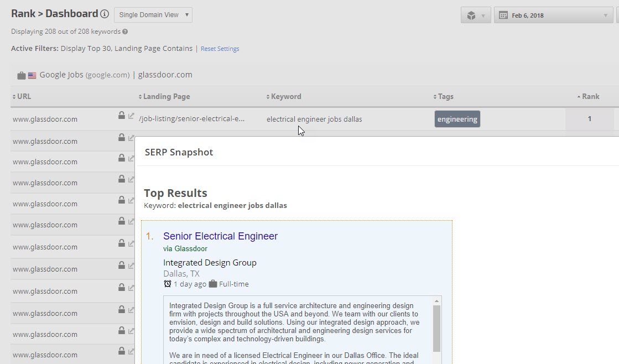Open the Senior Electrical Engineer result link
619x364 pixels.
click(x=220, y=236)
